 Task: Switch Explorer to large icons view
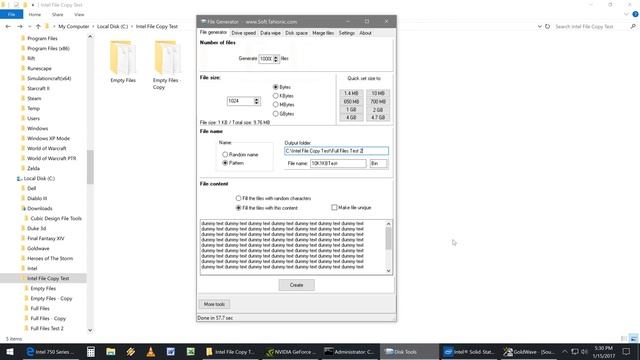coord(633,338)
